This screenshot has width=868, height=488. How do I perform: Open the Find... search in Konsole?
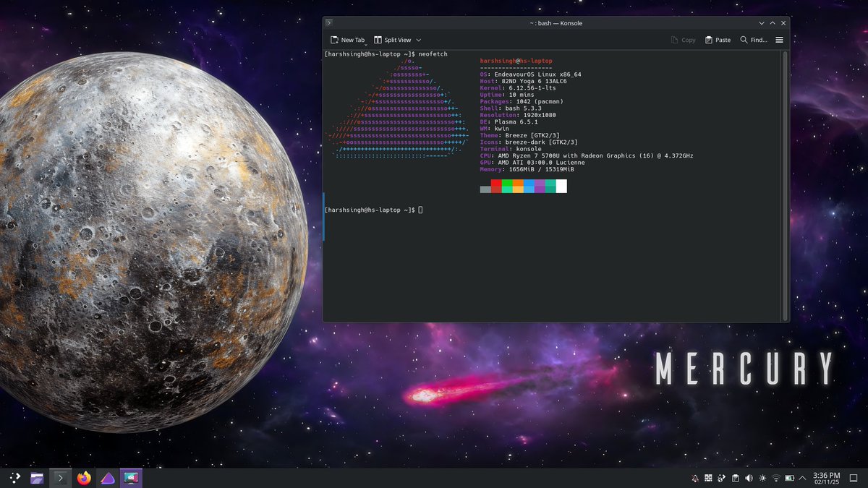[x=754, y=40]
